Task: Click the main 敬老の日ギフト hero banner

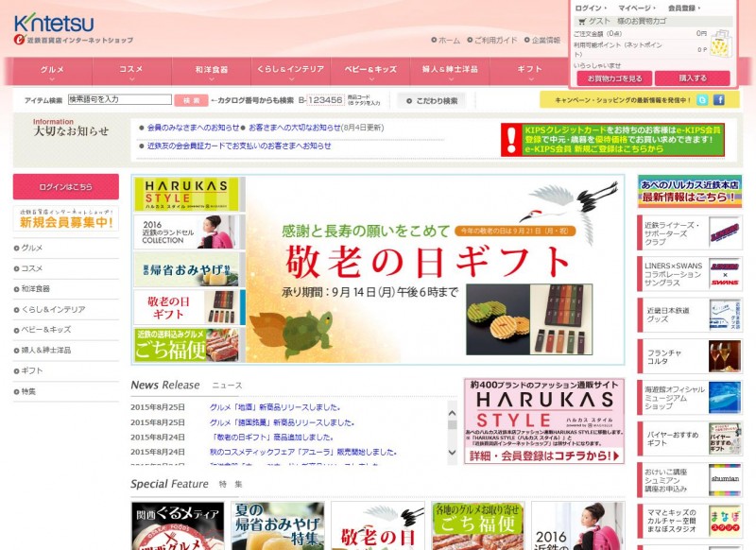Action: click(x=435, y=270)
